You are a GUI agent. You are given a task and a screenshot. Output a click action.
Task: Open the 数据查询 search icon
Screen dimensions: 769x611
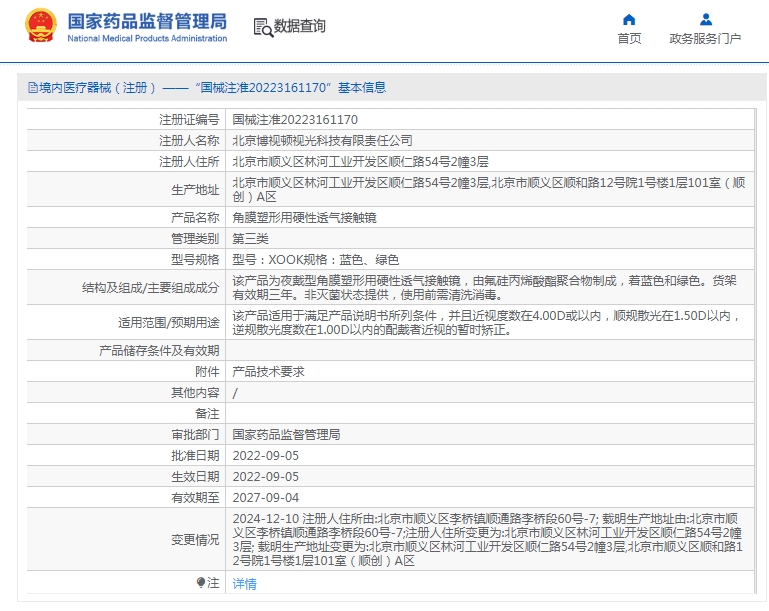click(x=263, y=27)
